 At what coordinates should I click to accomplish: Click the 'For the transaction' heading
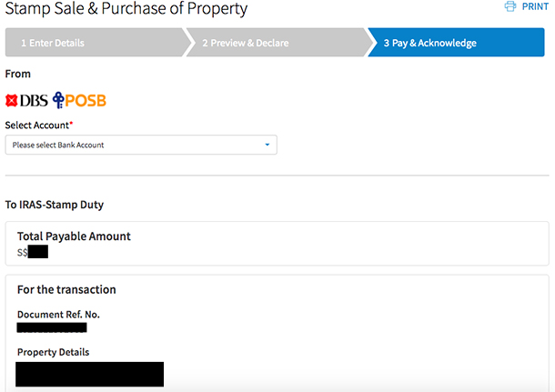(x=66, y=290)
